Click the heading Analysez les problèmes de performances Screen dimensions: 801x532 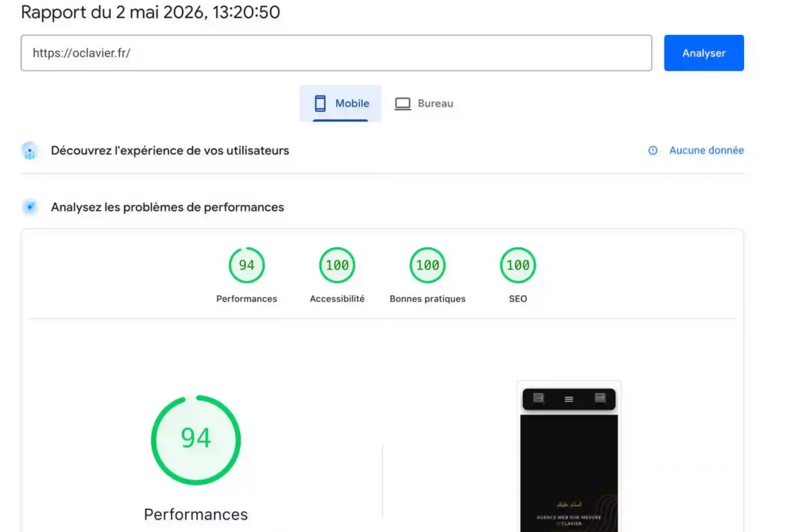coord(167,207)
